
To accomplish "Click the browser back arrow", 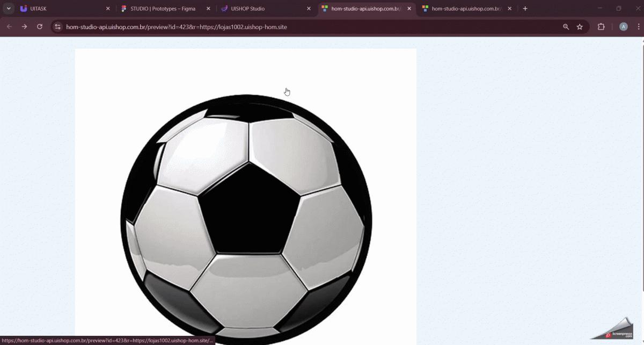I will tap(9, 27).
